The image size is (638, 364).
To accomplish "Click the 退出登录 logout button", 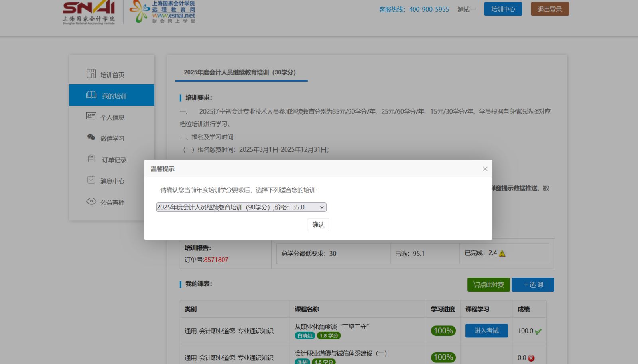I will [x=549, y=9].
